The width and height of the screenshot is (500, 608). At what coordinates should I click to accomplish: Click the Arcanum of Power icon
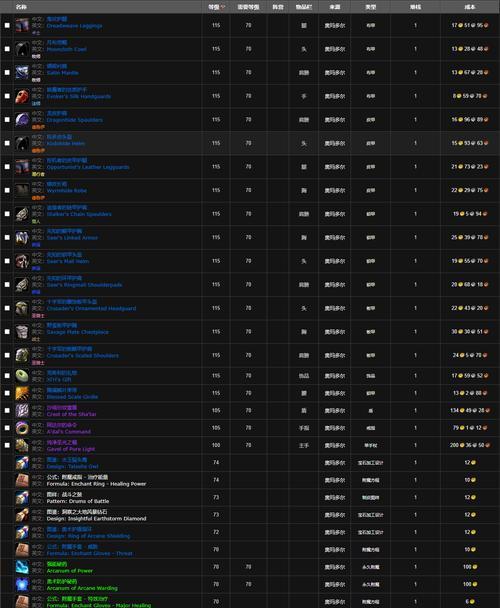22,567
